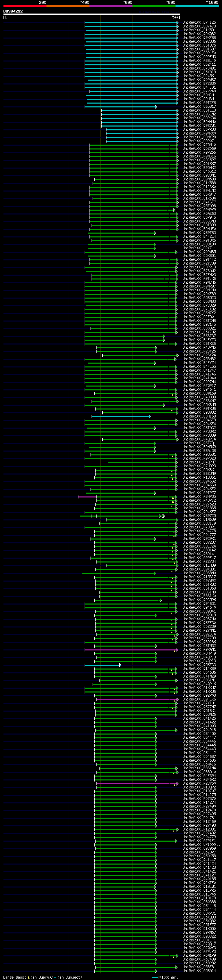The image size is (222, 980).
Task: Select the UniRef100_A5BAI4 label
Action: coord(199,971)
